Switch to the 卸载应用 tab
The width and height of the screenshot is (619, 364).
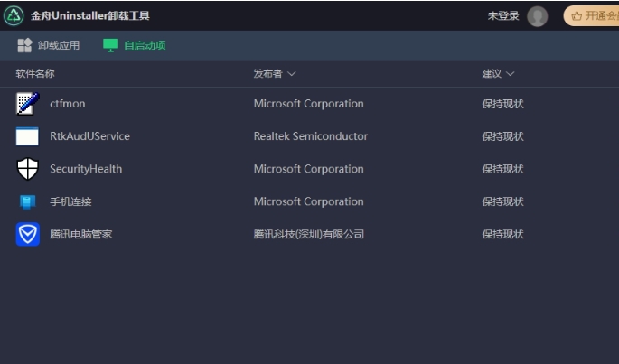(x=49, y=45)
